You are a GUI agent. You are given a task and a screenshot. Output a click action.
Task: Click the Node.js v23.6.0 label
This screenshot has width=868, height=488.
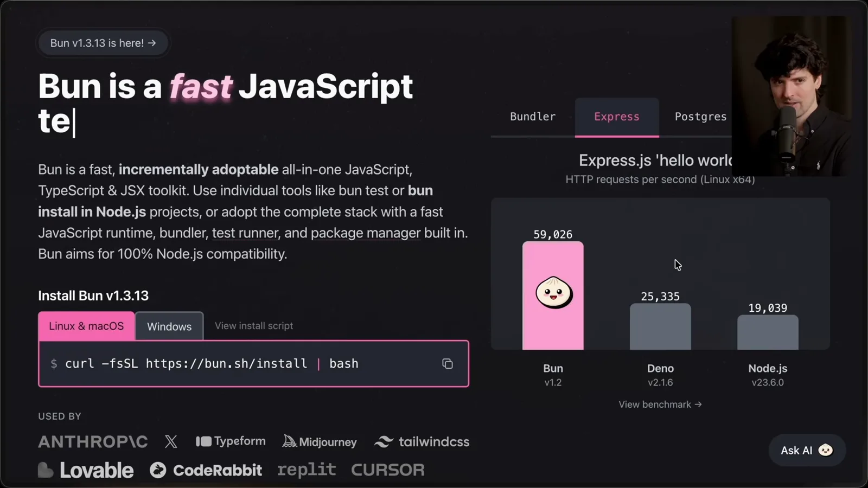(x=768, y=375)
